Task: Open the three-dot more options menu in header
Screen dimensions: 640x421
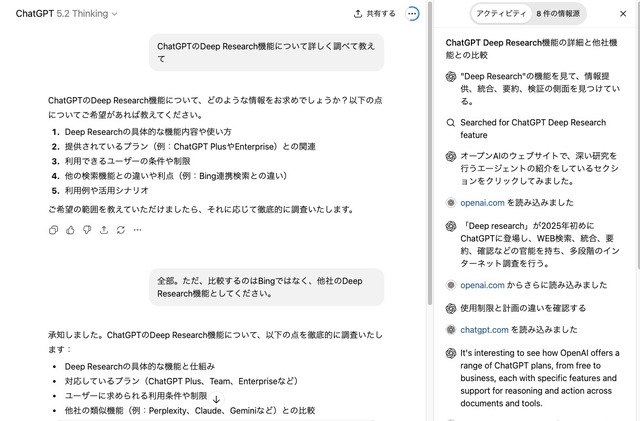Action: (412, 13)
